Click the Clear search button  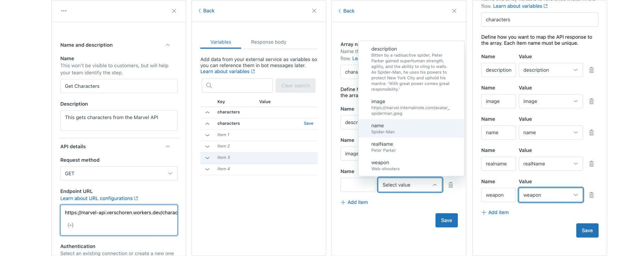pyautogui.click(x=295, y=86)
